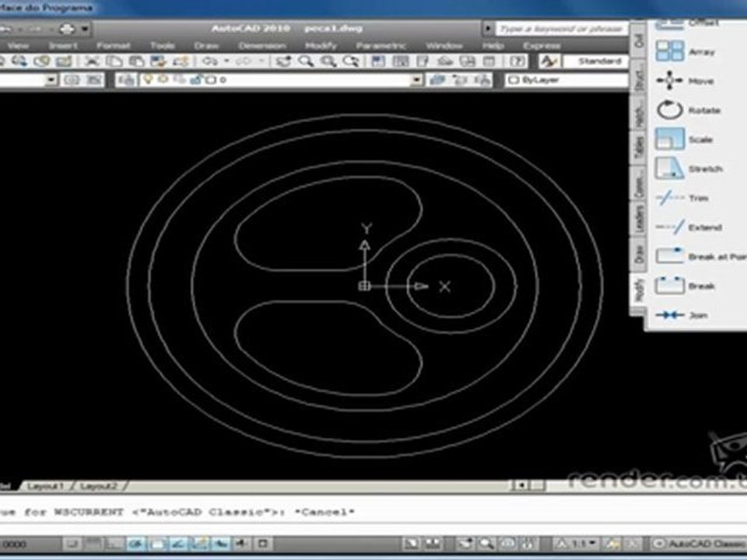Switch to the Layout2 tab
Screen dimensions: 747x560
tap(99, 486)
